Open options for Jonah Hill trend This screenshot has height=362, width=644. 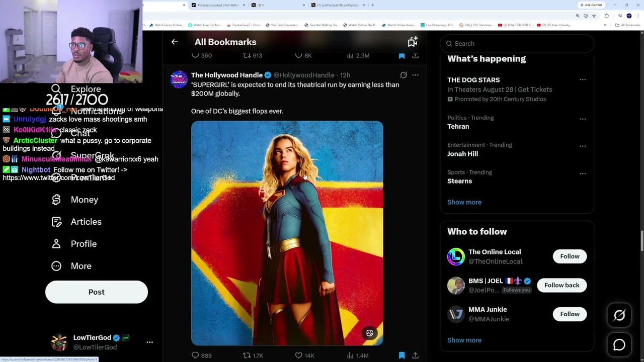tap(583, 146)
